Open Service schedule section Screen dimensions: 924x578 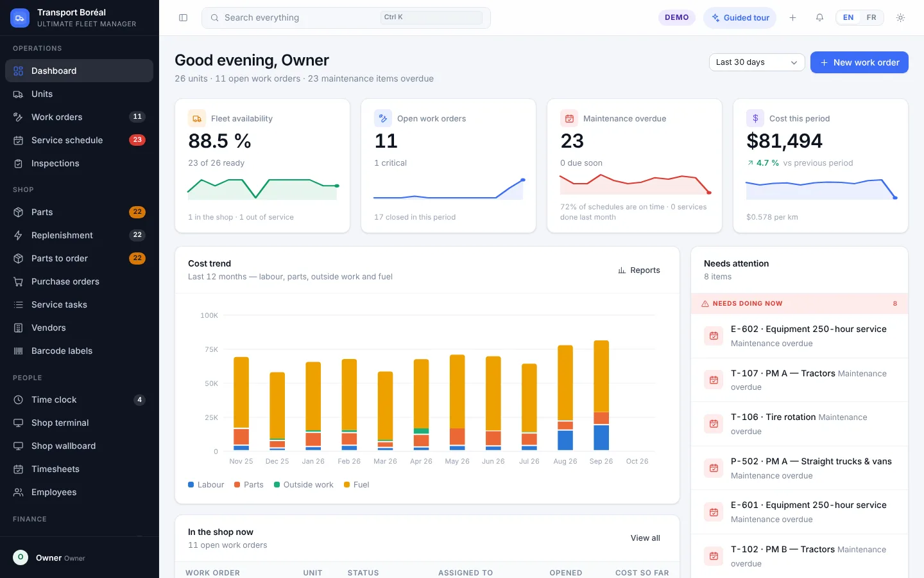[x=79, y=140]
